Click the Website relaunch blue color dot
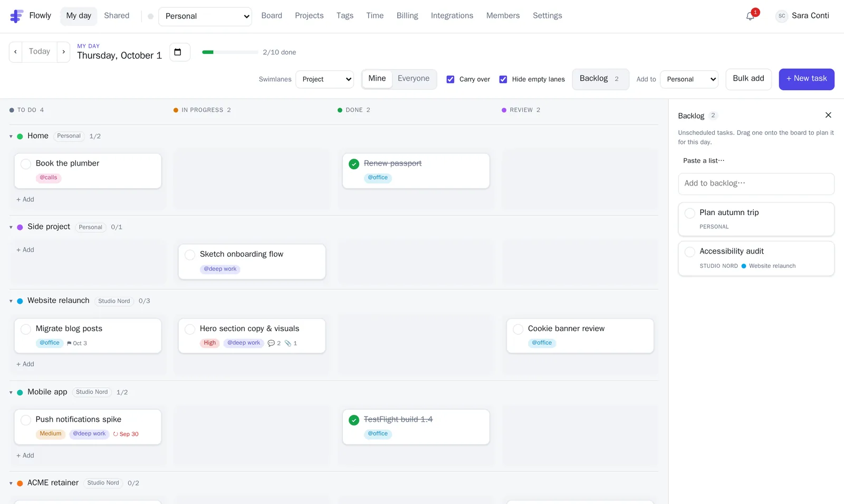Image resolution: width=844 pixels, height=504 pixels. click(x=20, y=301)
